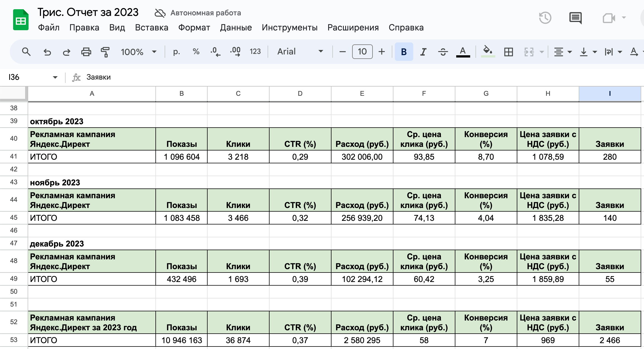
Task: Open the 123 number formats menu
Action: 255,52
